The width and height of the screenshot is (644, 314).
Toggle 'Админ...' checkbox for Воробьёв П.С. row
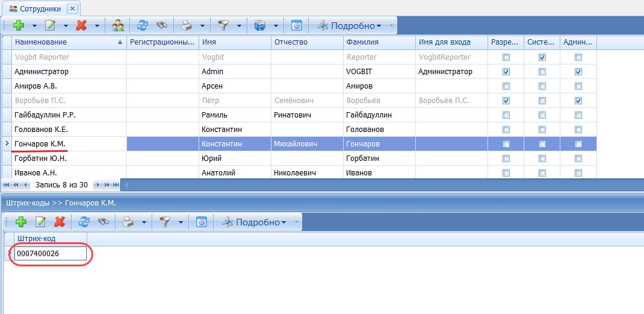pyautogui.click(x=578, y=101)
